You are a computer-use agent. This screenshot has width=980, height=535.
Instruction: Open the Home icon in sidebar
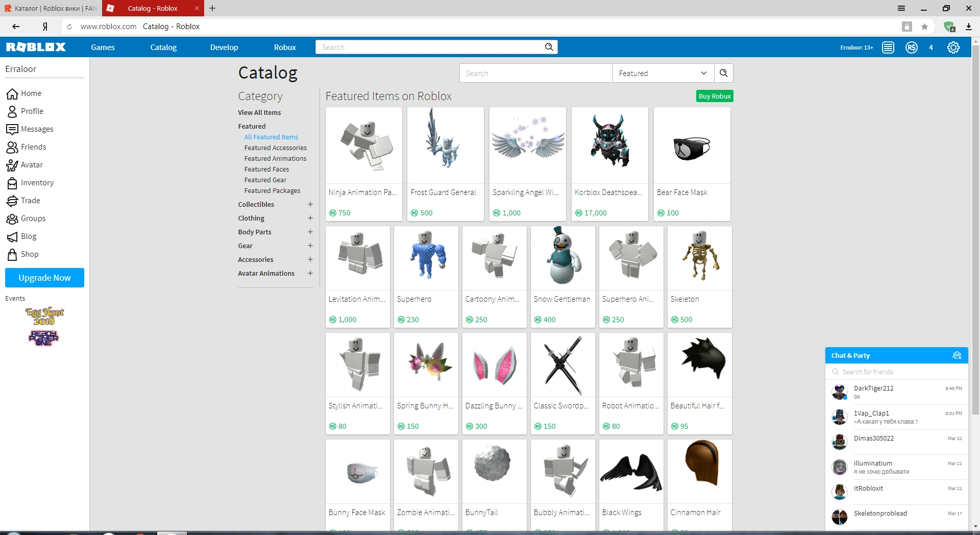point(12,93)
